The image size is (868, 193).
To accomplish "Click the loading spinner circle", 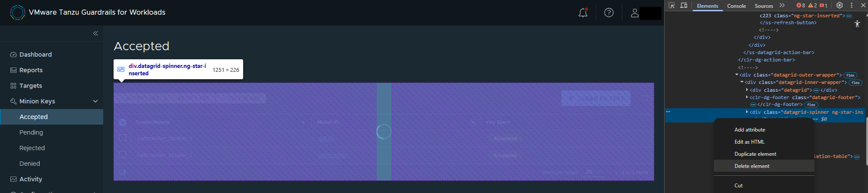I will pyautogui.click(x=384, y=132).
